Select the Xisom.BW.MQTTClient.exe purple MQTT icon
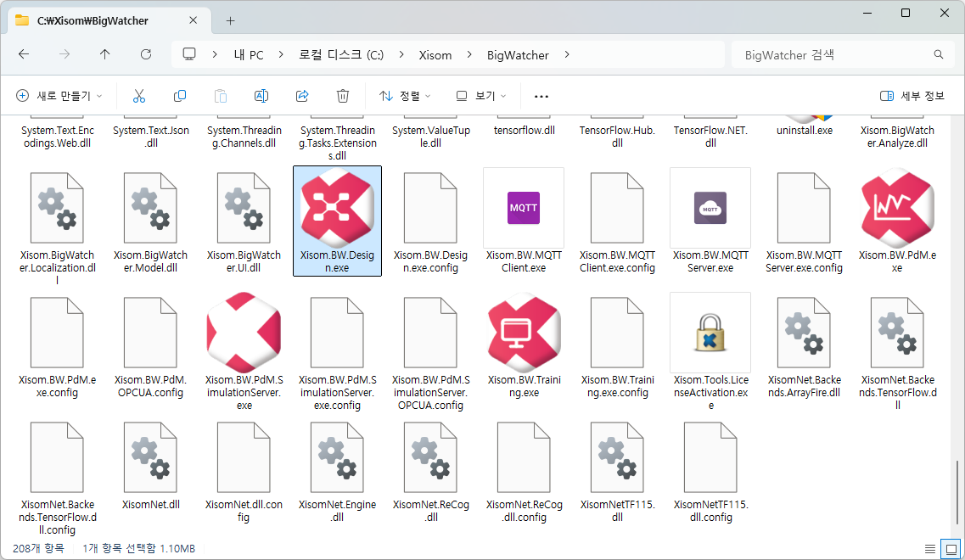965x560 pixels. [524, 208]
